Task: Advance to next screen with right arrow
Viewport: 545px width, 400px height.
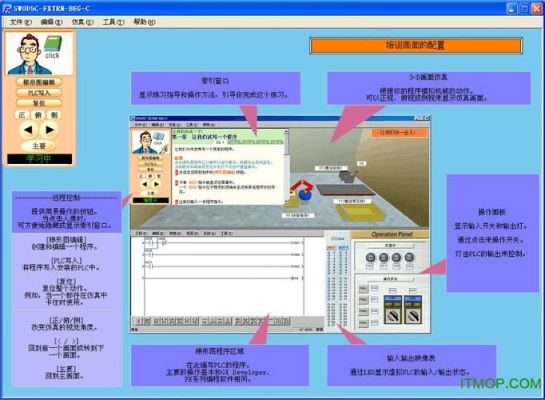Action: click(x=50, y=130)
